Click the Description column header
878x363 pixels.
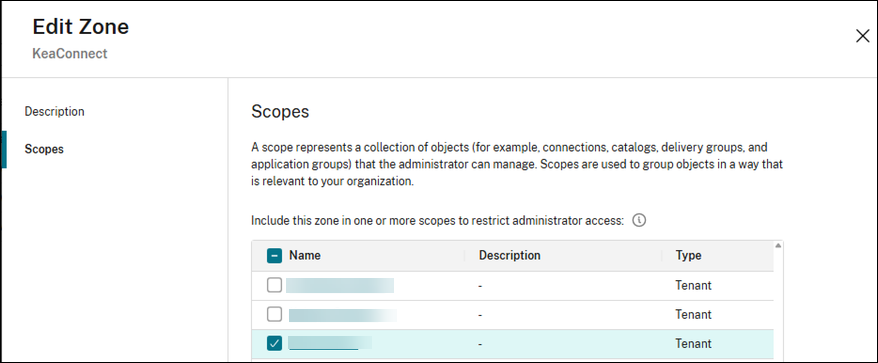tap(510, 255)
